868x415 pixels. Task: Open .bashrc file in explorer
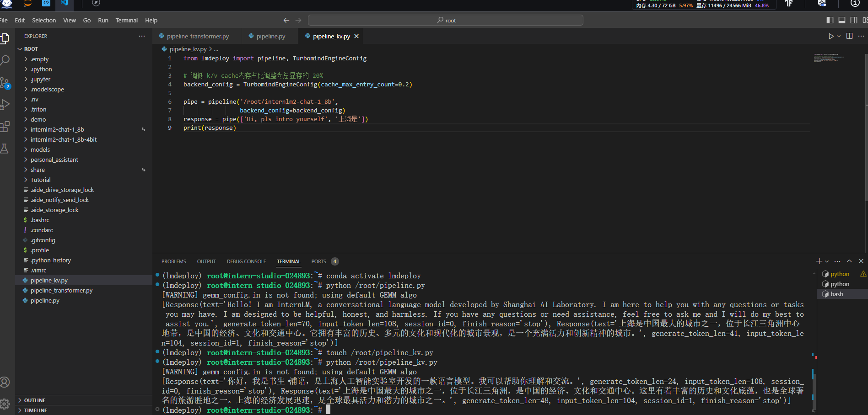(84, 220)
